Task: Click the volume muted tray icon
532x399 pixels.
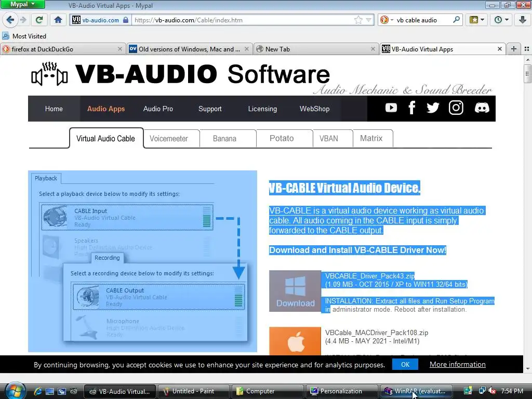Action: 491,391
